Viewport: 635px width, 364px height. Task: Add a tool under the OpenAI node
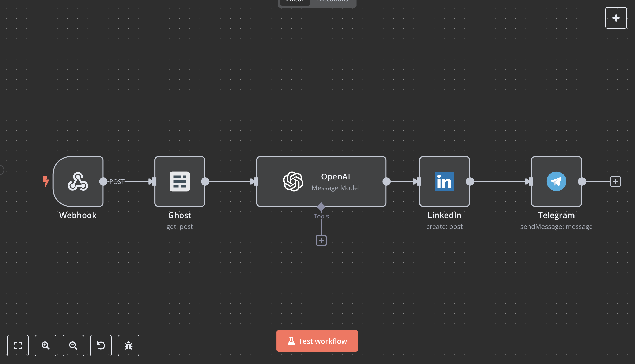321,240
